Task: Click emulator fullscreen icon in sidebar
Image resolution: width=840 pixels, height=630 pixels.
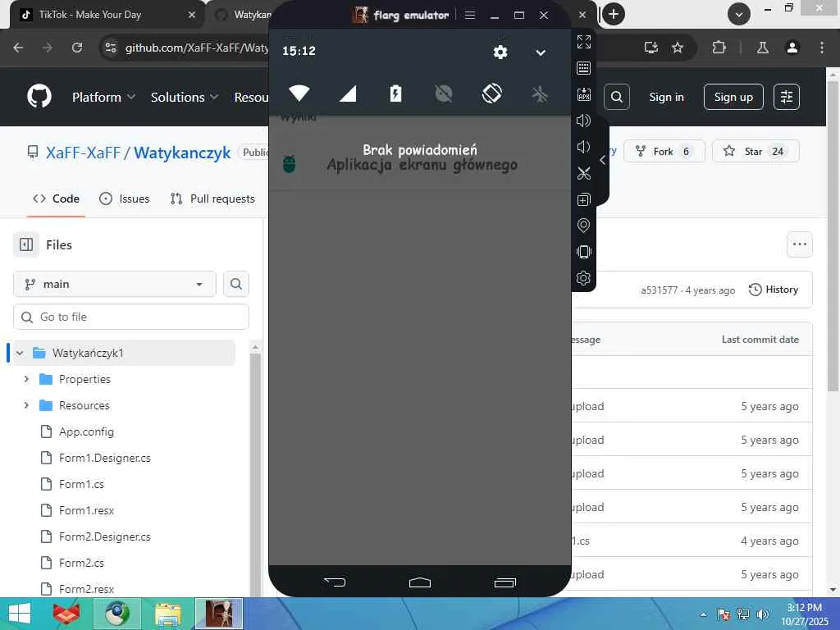Action: 583,42
